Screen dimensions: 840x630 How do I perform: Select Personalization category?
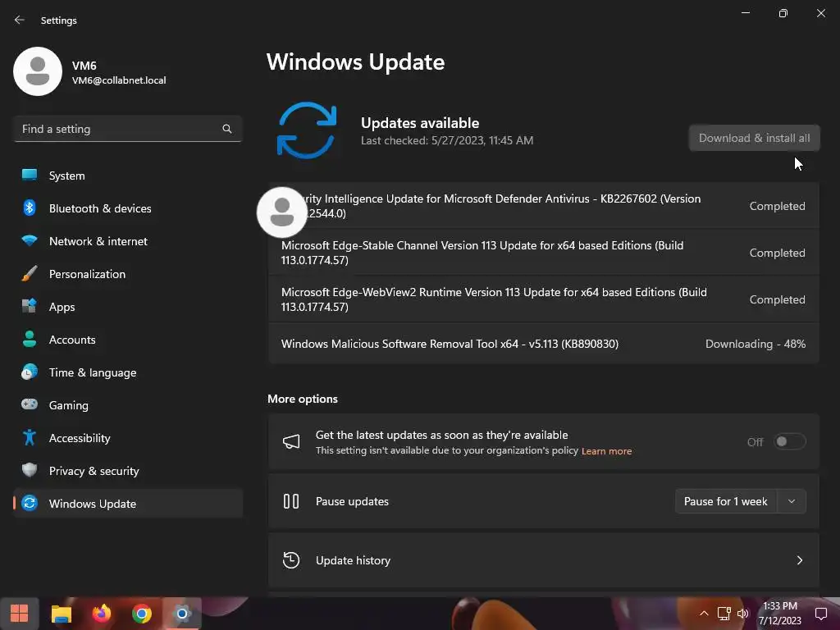click(127, 274)
